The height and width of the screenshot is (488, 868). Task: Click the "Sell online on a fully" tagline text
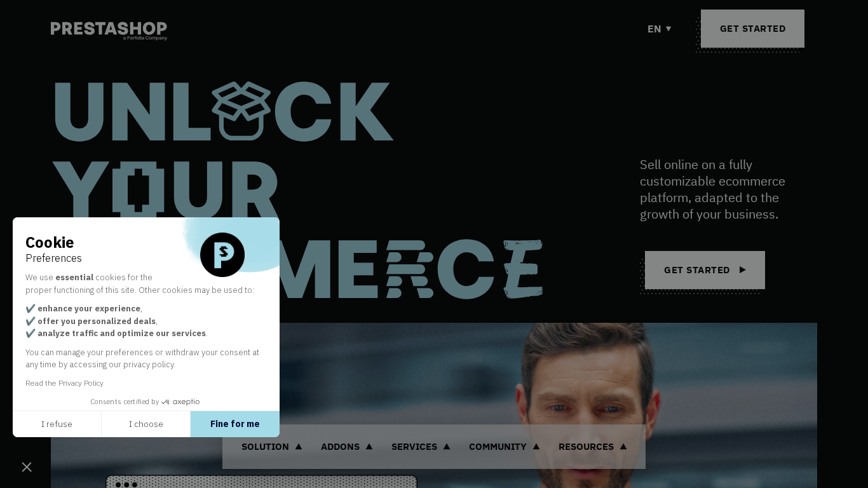tap(696, 165)
